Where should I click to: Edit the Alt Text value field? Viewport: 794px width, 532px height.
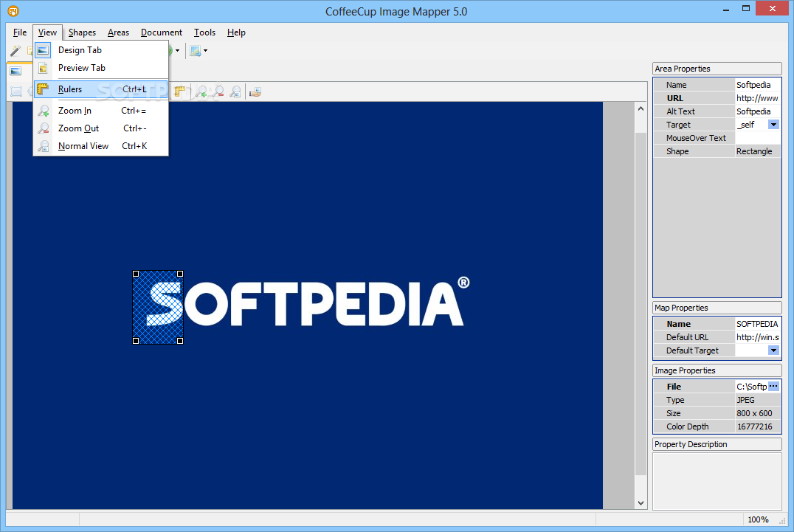758,111
